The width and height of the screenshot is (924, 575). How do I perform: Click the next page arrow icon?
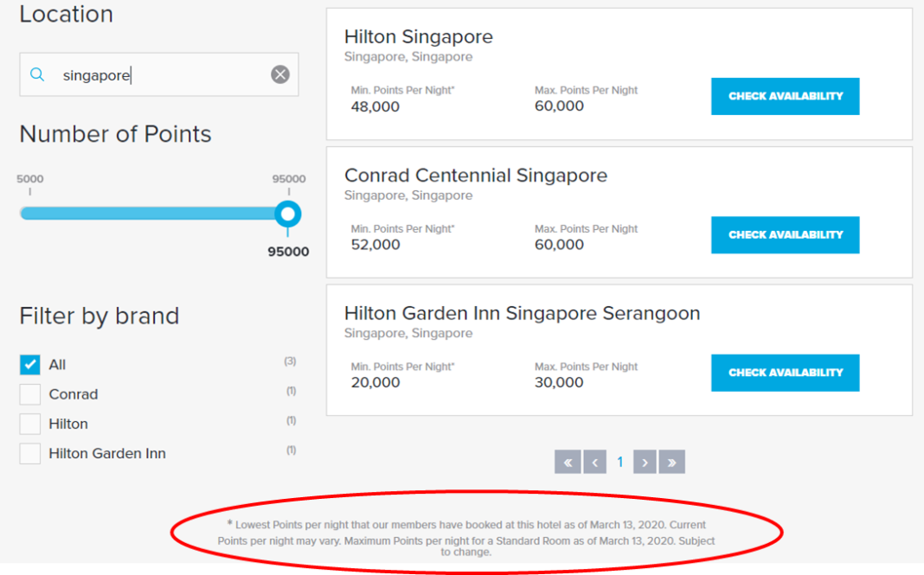tap(645, 462)
